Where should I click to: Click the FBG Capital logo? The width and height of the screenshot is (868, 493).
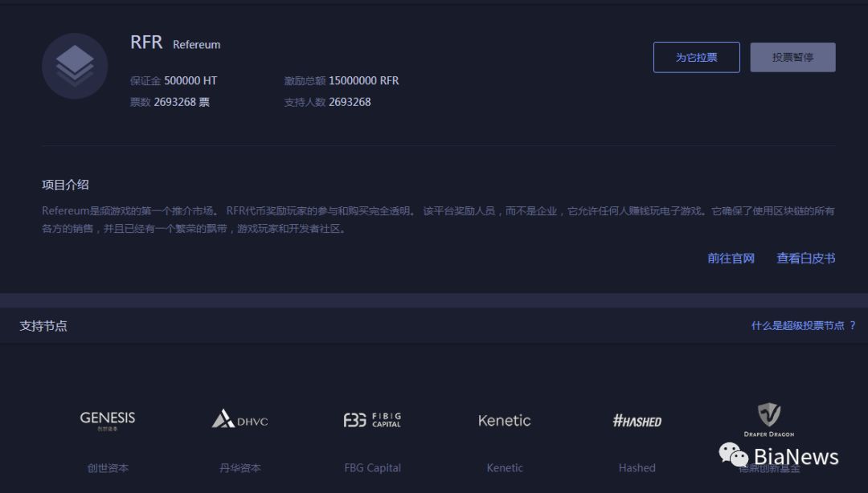point(372,420)
